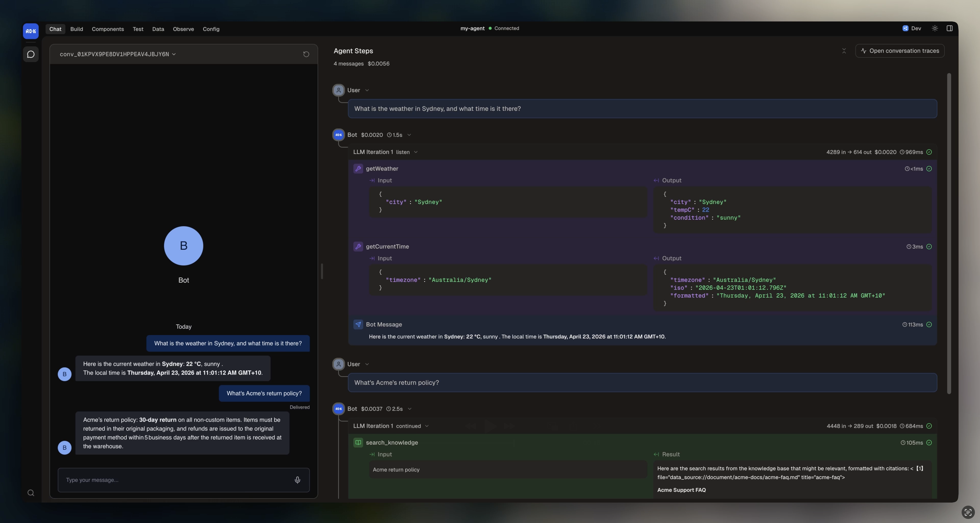Click success check icon on Bot Message row
This screenshot has height=523, width=980.
pos(929,325)
